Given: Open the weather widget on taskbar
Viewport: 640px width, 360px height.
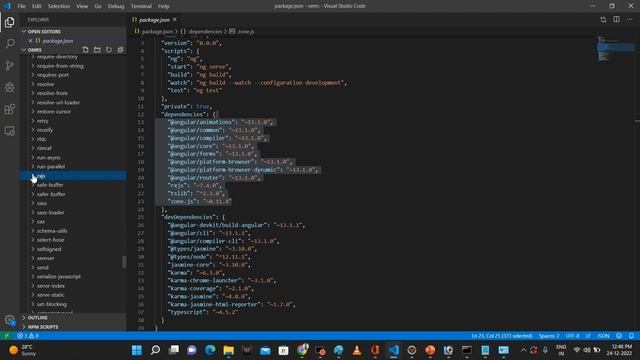Looking at the screenshot, I should click(22, 350).
